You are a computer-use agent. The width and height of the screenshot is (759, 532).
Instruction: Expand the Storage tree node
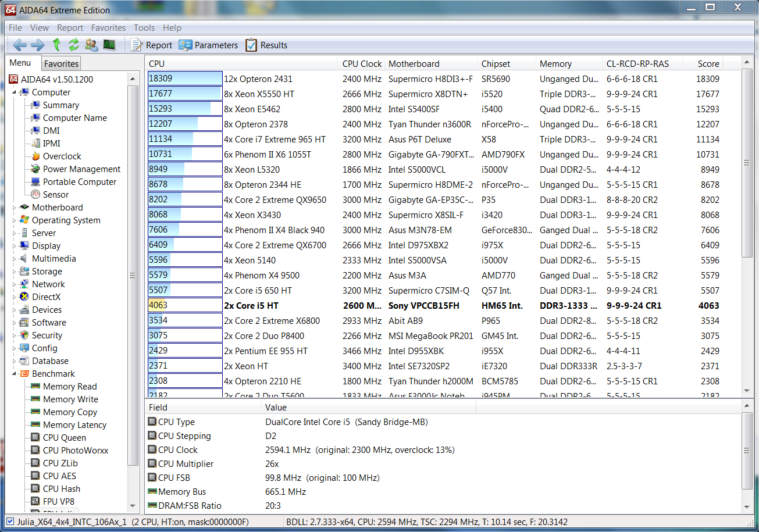coord(15,272)
